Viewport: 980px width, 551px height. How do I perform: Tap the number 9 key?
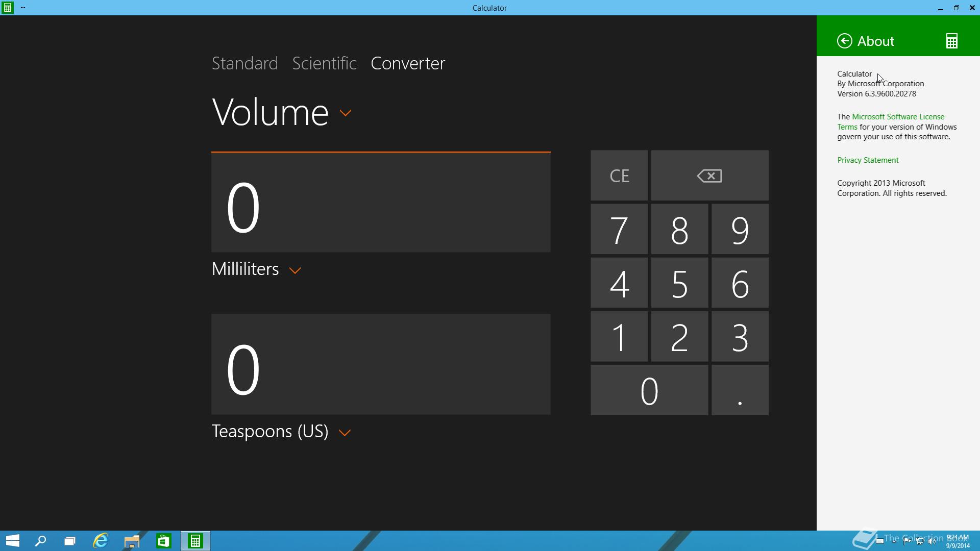pyautogui.click(x=740, y=229)
